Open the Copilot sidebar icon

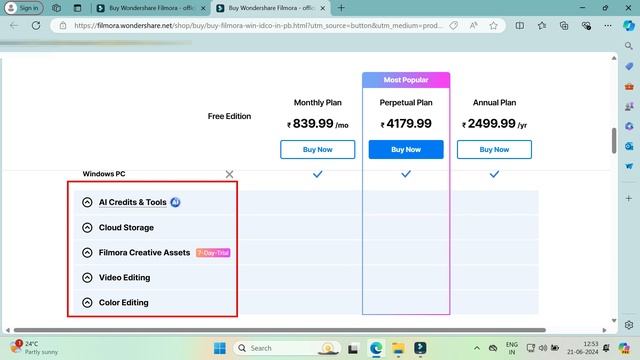click(x=629, y=26)
